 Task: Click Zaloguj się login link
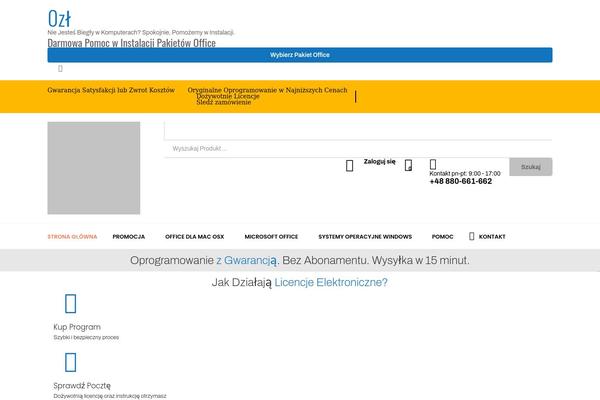click(x=380, y=162)
